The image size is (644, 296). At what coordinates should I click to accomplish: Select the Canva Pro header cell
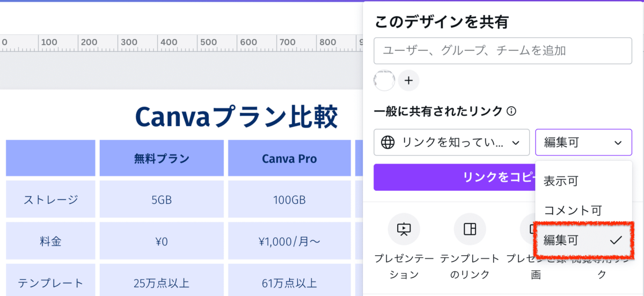point(289,159)
